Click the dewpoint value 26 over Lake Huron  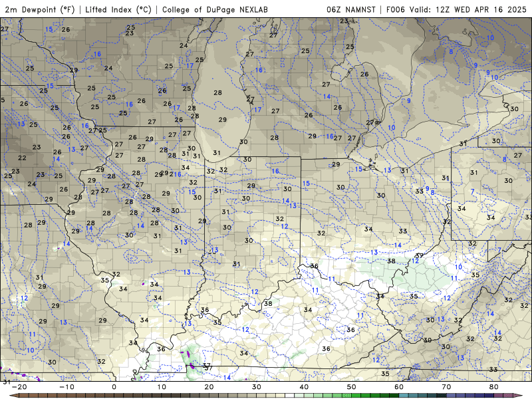[x=364, y=74]
